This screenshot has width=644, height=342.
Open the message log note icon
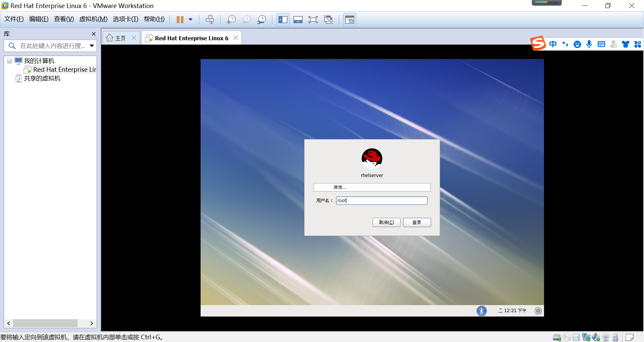(x=630, y=337)
